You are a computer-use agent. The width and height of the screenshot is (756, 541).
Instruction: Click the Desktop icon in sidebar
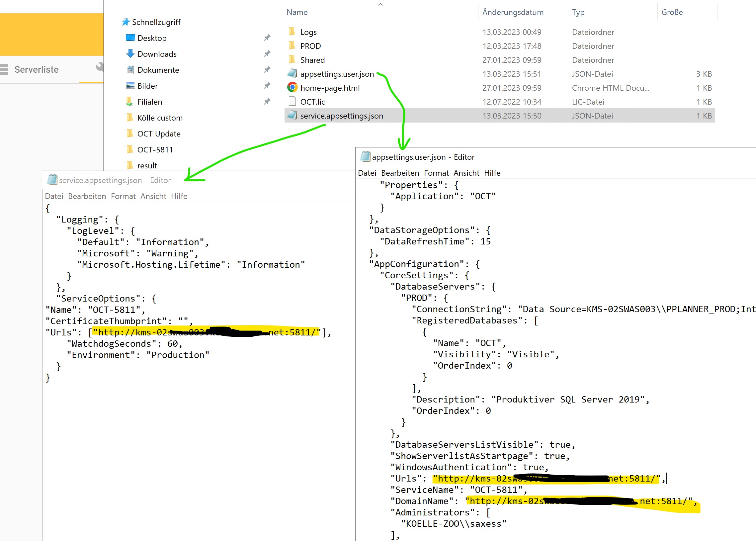[130, 38]
